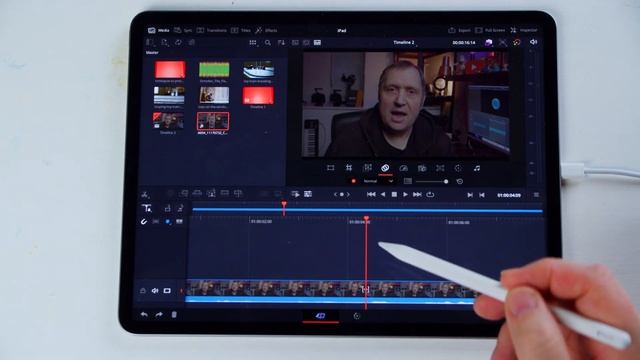640x360 pixels.
Task: Open the Transitions tab
Action: pos(211,30)
